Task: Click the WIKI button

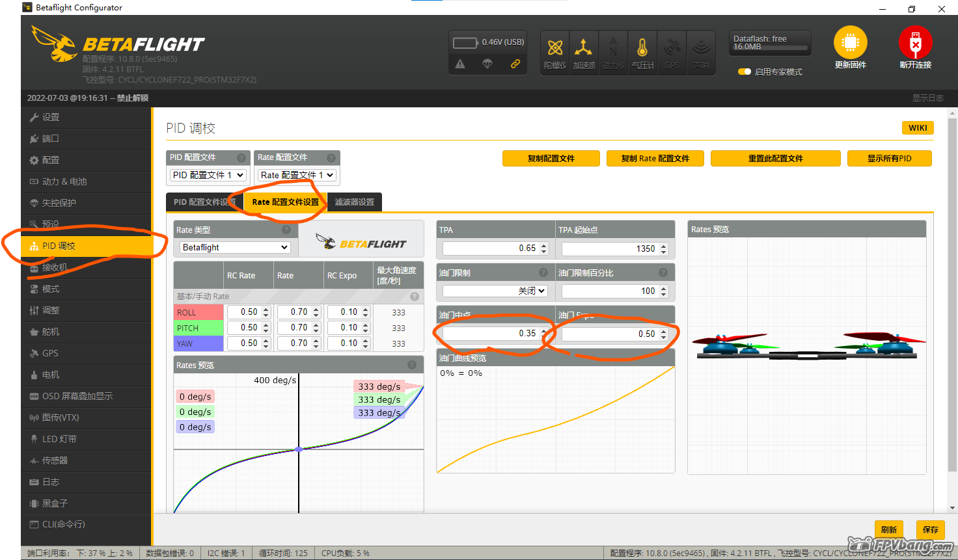Action: pyautogui.click(x=918, y=127)
